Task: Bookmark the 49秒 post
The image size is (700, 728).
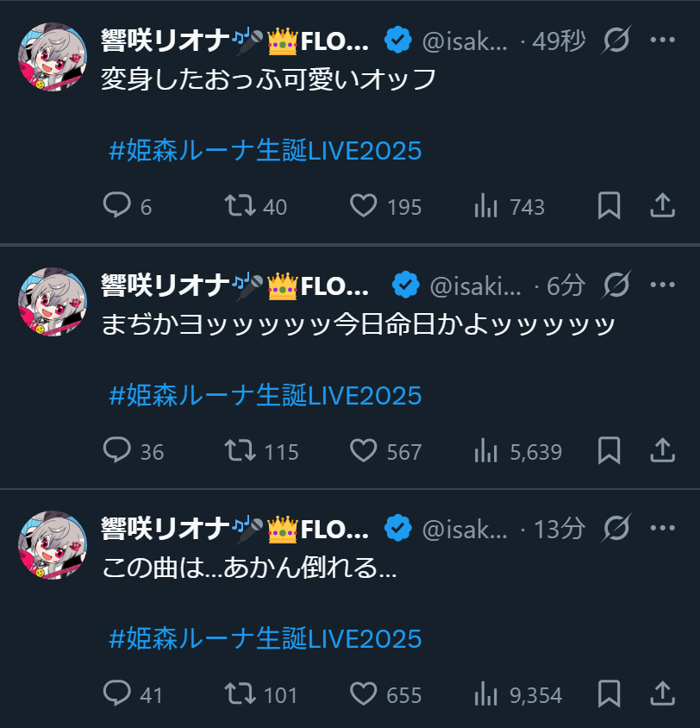Action: point(609,205)
